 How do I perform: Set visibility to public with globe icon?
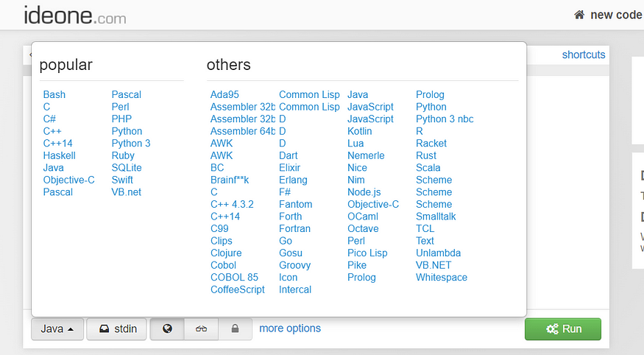point(167,328)
